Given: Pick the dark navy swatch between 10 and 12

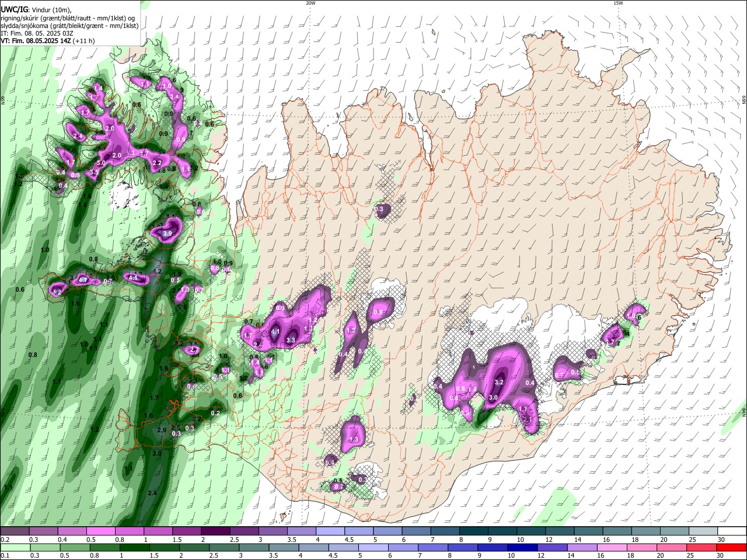Looking at the screenshot, I should [x=521, y=547].
